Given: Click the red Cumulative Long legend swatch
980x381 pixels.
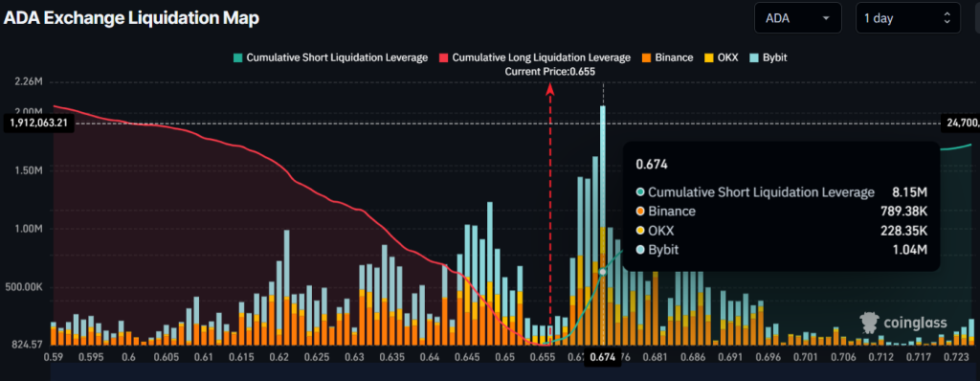Looking at the screenshot, I should (x=443, y=57).
